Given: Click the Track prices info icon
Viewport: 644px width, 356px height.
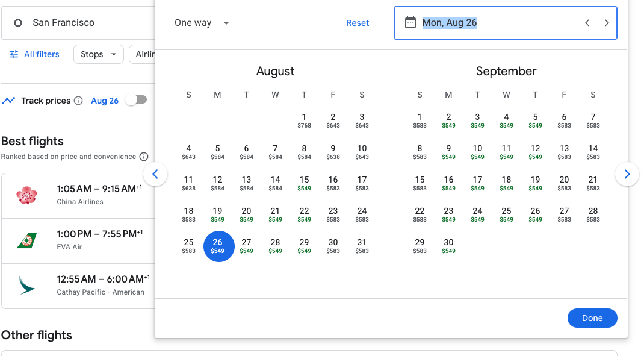Looking at the screenshot, I should pos(78,101).
